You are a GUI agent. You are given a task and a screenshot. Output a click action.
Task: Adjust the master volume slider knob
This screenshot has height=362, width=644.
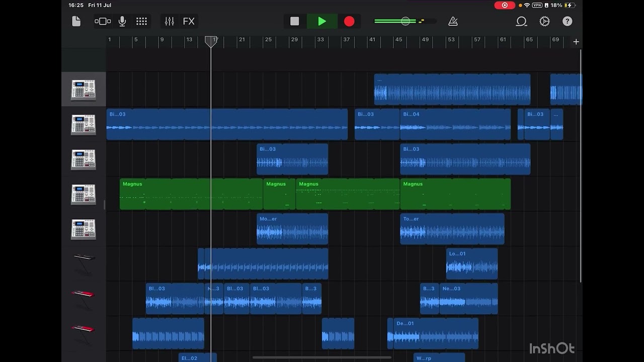(406, 21)
